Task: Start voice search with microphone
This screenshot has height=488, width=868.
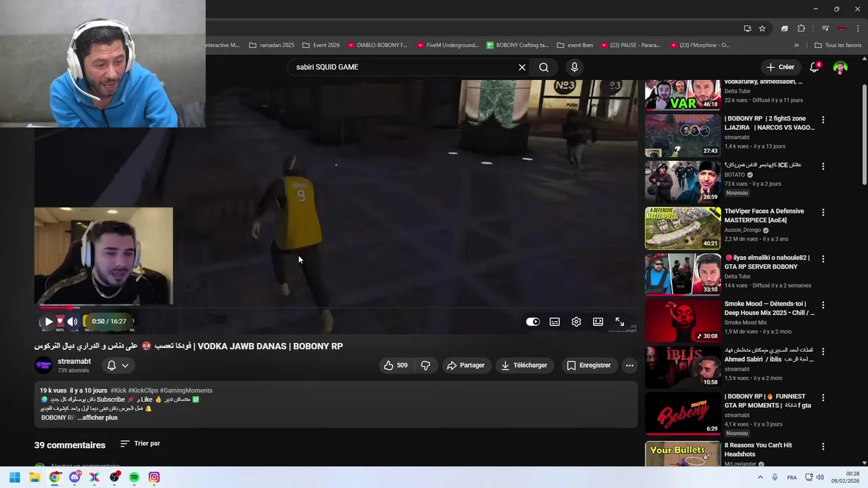Action: point(574,67)
